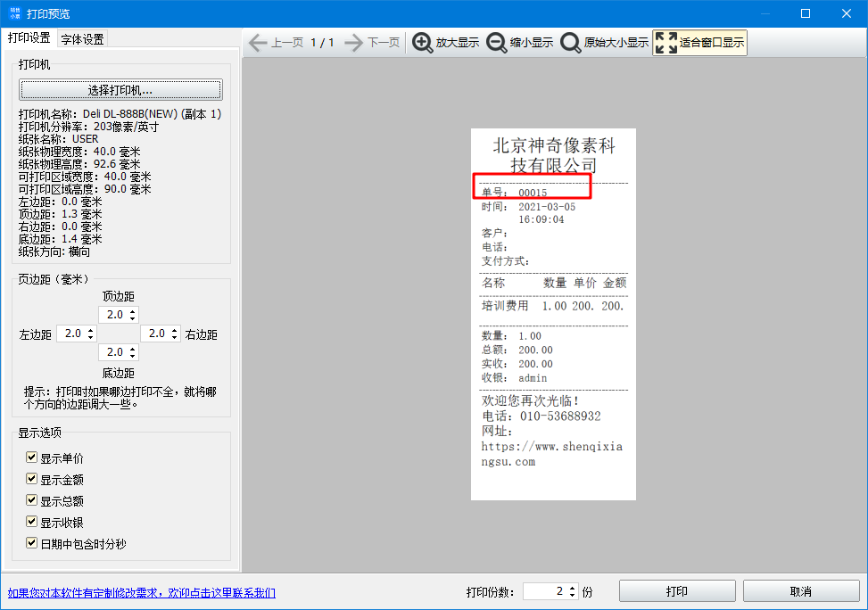
Task: Increase the 顶边距 value with up arrow
Action: pyautogui.click(x=133, y=311)
